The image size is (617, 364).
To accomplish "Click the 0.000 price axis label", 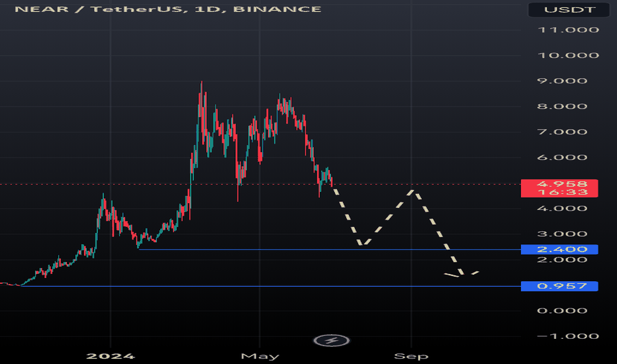I will pos(562,311).
